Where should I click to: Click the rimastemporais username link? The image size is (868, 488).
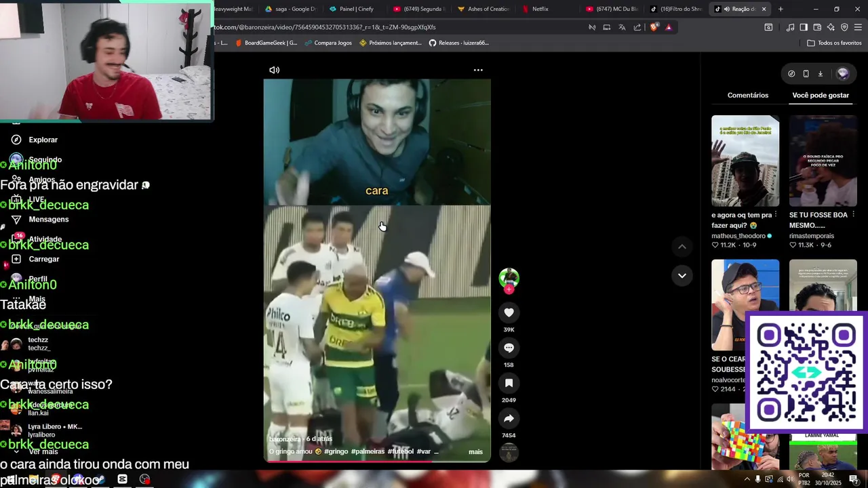812,236
